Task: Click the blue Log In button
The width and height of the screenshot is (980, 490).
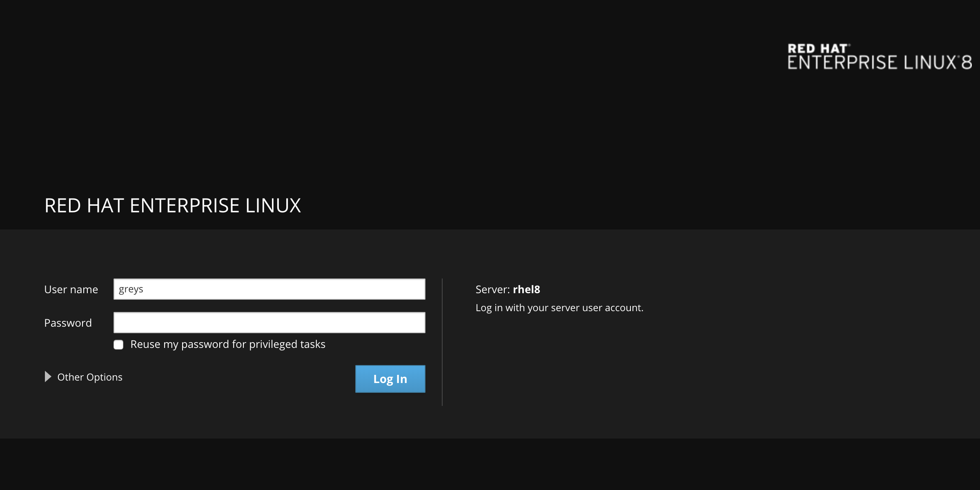Action: 390,379
